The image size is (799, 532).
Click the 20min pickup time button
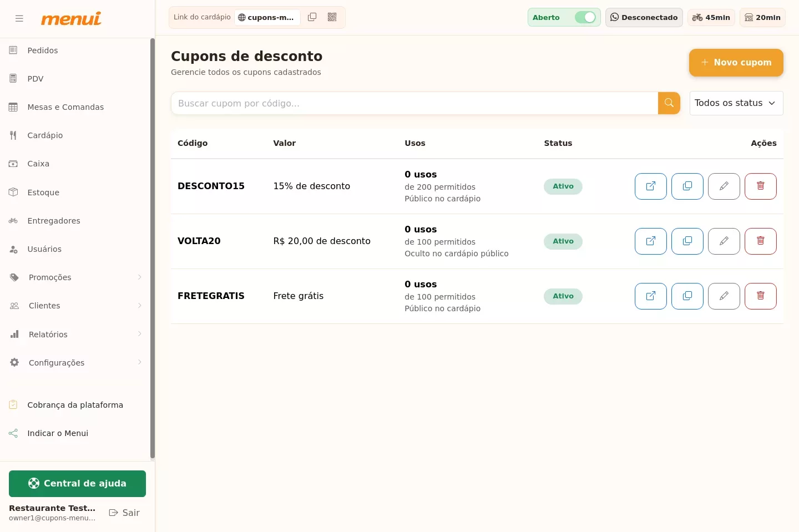[762, 17]
